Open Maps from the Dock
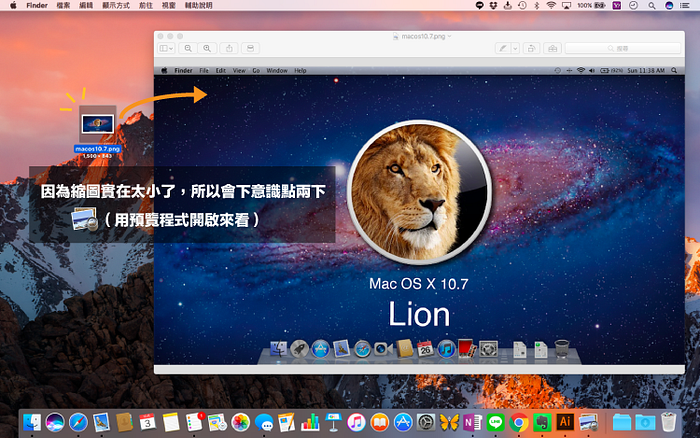Image resolution: width=700 pixels, height=438 pixels. (217, 422)
